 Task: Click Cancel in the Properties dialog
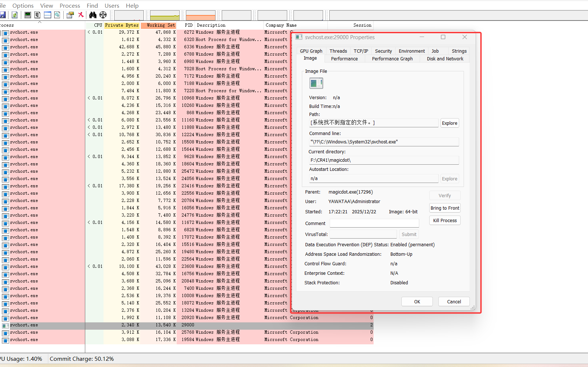pos(454,302)
